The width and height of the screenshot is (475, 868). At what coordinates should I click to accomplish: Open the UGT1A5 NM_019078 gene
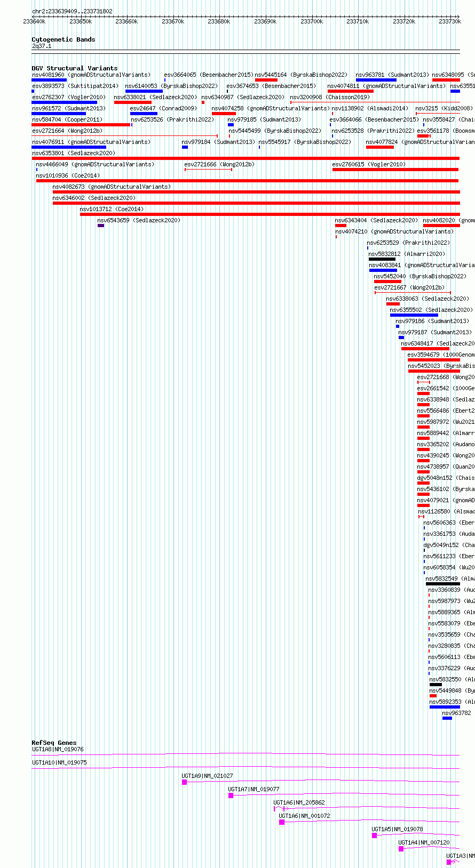pos(398,829)
